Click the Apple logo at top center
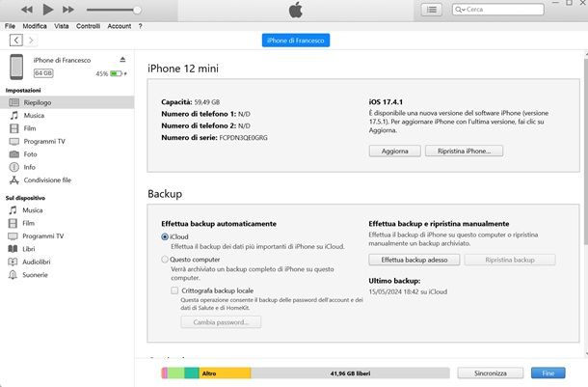The height and width of the screenshot is (387, 588). [296, 10]
